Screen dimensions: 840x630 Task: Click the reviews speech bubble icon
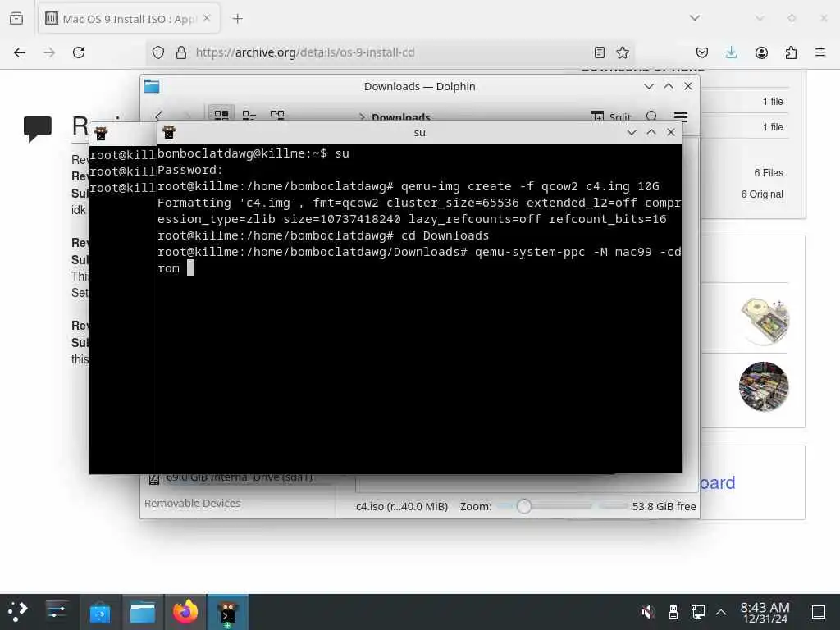38,128
